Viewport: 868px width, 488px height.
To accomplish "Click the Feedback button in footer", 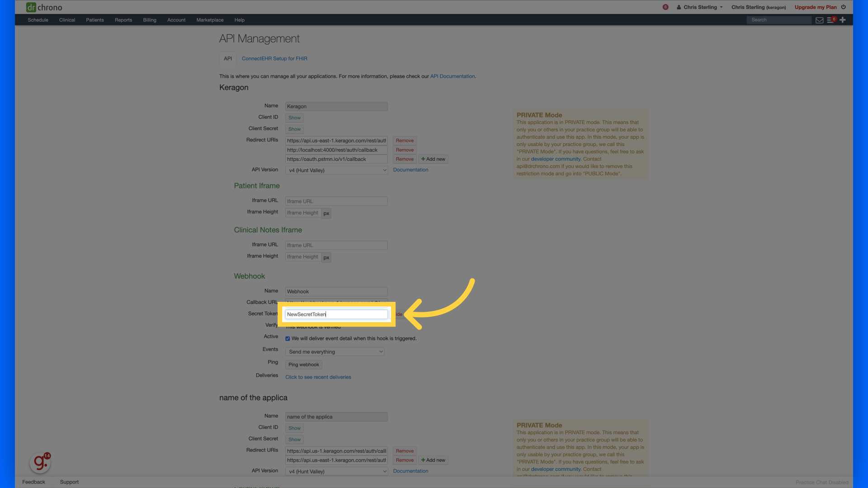I will 33,482.
